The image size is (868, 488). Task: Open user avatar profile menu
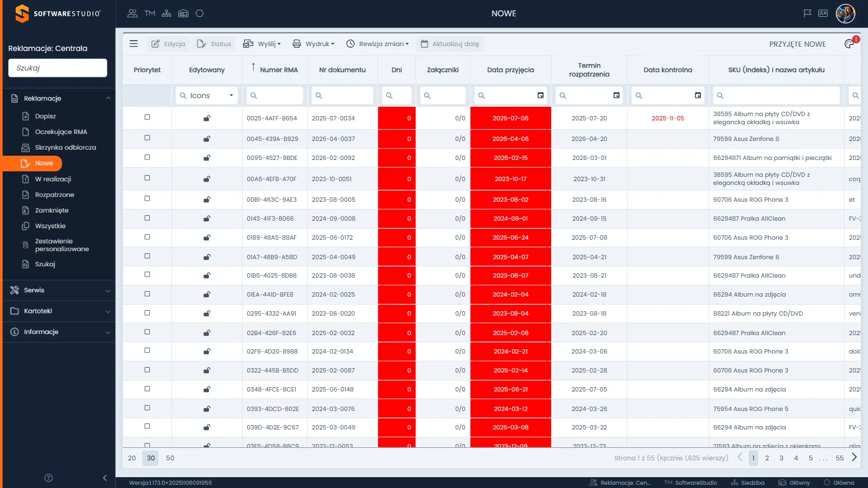845,14
